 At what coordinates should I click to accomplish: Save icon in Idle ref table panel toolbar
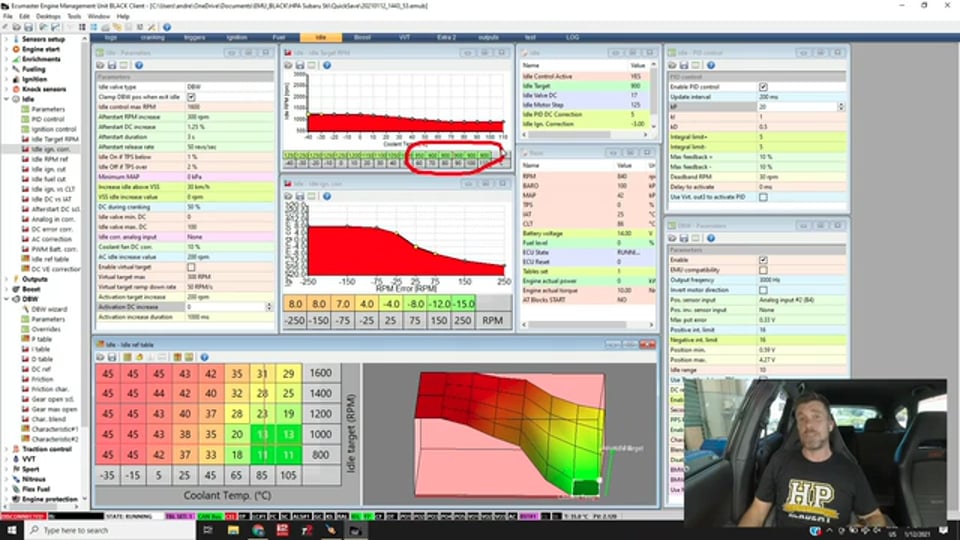[x=112, y=357]
